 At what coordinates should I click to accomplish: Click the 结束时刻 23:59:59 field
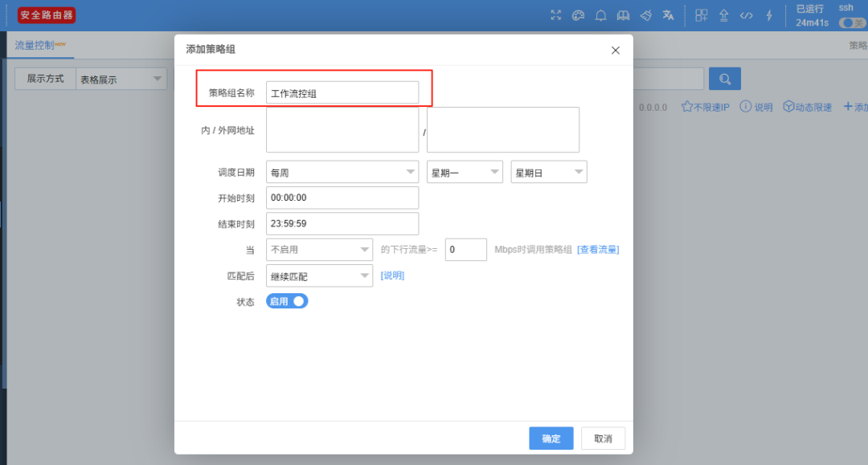coord(342,224)
